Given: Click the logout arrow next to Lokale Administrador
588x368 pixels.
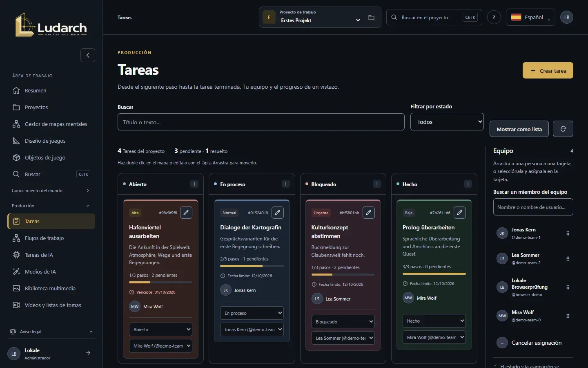Looking at the screenshot, I should coord(88,353).
